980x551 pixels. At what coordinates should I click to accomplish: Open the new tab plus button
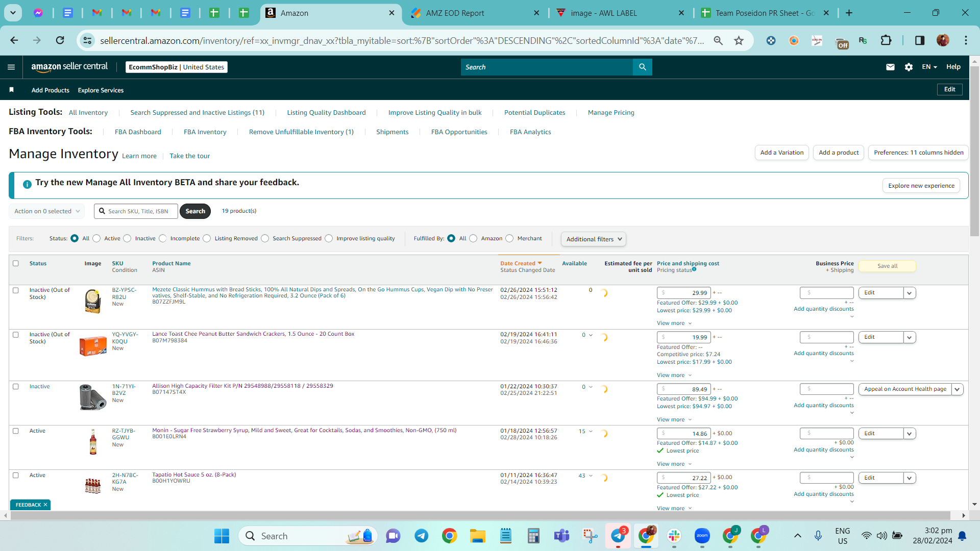(849, 13)
